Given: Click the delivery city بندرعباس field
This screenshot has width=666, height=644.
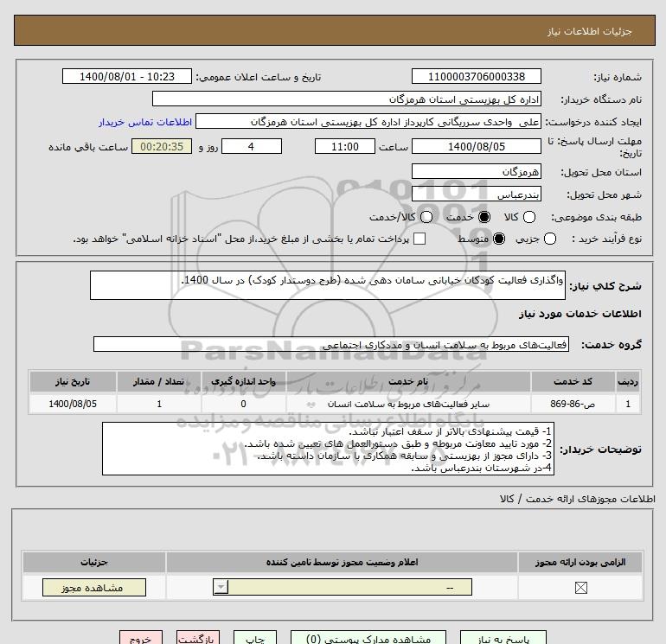Looking at the screenshot, I should tap(476, 194).
